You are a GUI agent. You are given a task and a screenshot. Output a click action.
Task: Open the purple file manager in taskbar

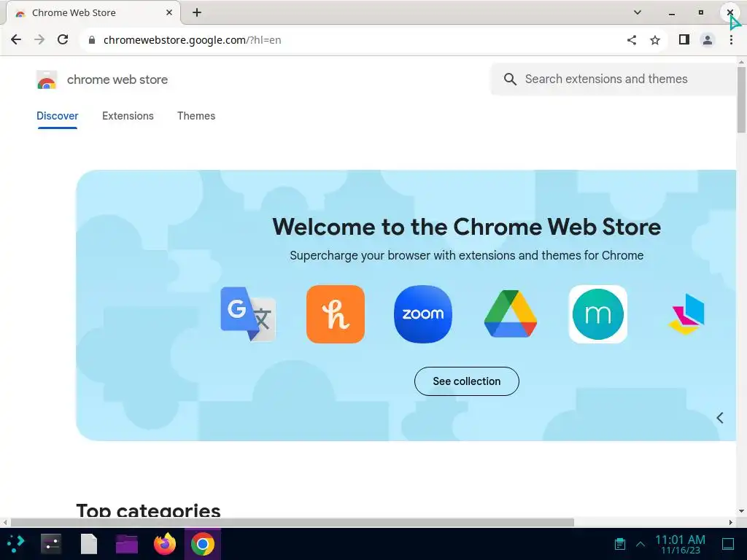pos(127,544)
